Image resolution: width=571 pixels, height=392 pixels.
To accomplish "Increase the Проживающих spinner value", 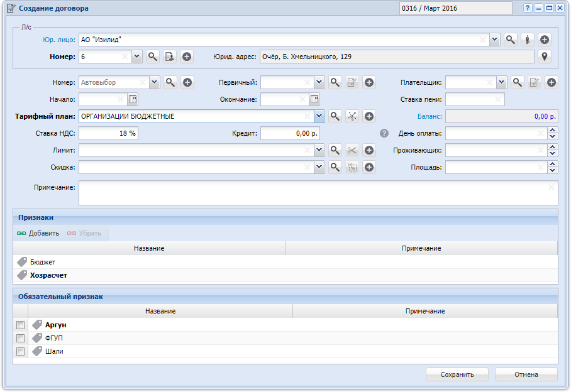I will click(552, 147).
